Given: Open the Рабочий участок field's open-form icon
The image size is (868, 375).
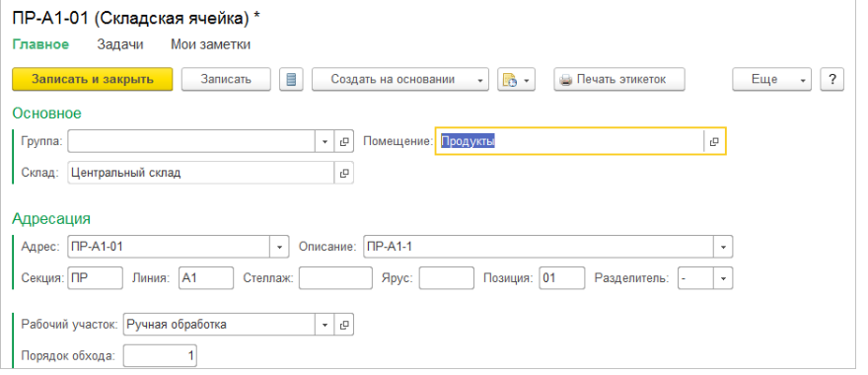Looking at the screenshot, I should pyautogui.click(x=344, y=325).
